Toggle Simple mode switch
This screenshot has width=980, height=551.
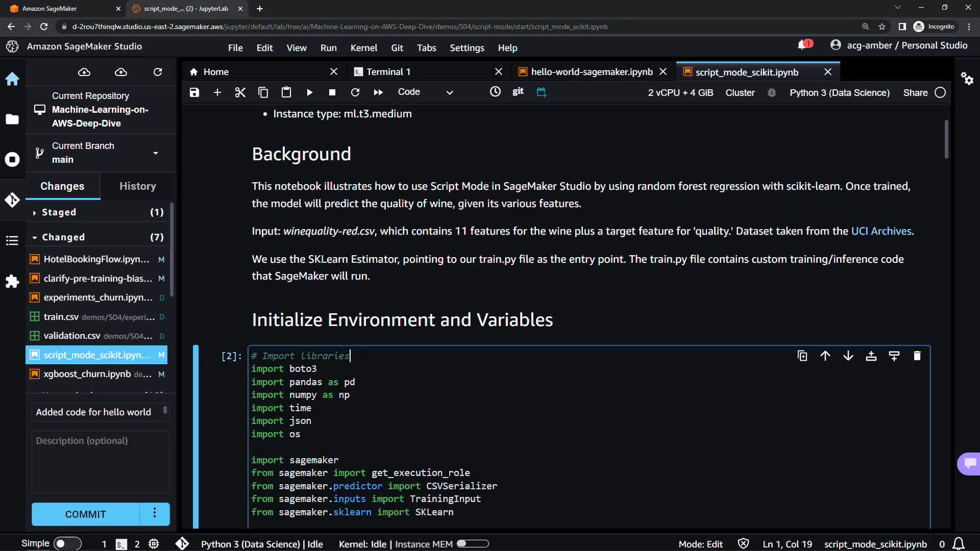[x=67, y=544]
